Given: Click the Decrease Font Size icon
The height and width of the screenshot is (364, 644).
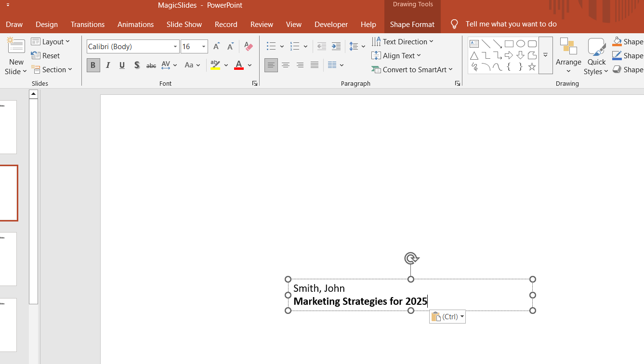Looking at the screenshot, I should point(230,46).
